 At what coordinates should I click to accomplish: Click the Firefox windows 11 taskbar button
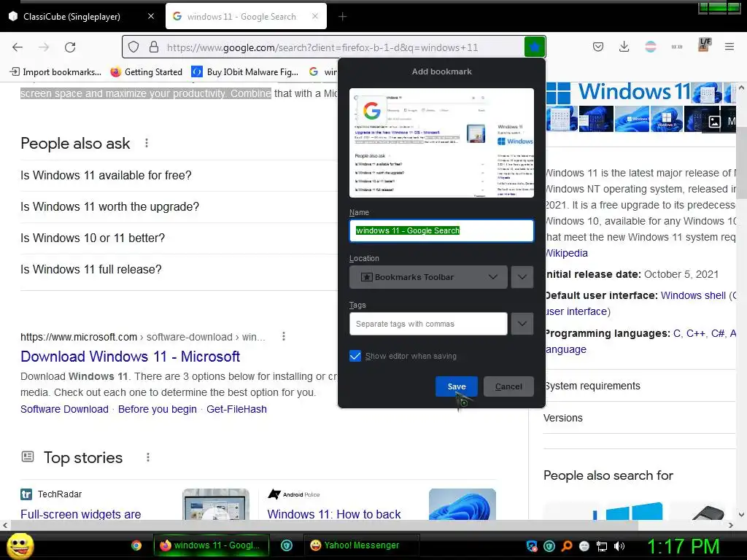click(x=212, y=545)
